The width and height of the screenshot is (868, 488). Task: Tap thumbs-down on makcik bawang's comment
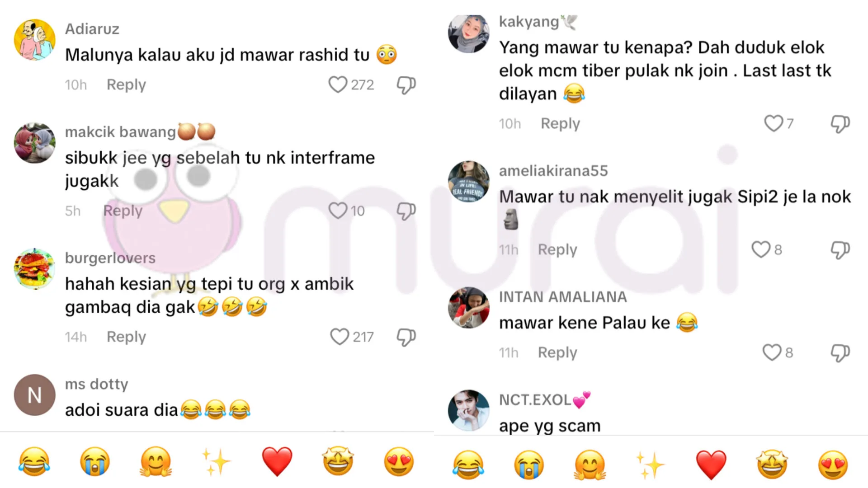(406, 211)
